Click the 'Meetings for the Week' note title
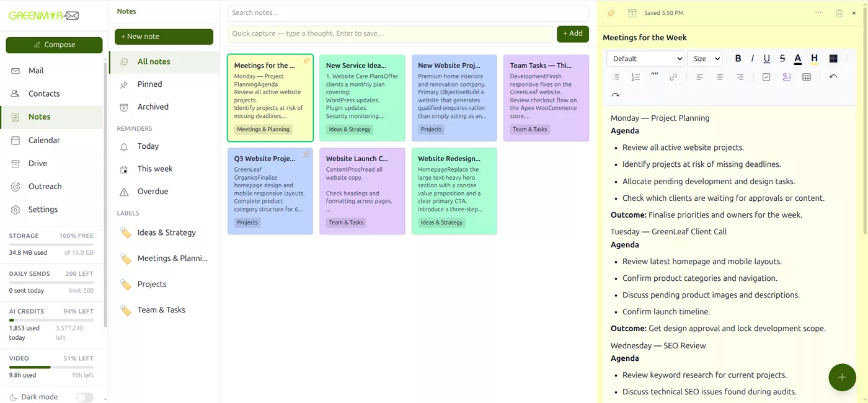 pyautogui.click(x=645, y=37)
